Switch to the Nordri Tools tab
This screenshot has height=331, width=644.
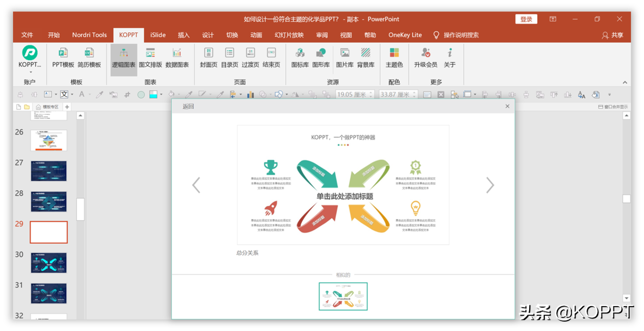pyautogui.click(x=89, y=35)
